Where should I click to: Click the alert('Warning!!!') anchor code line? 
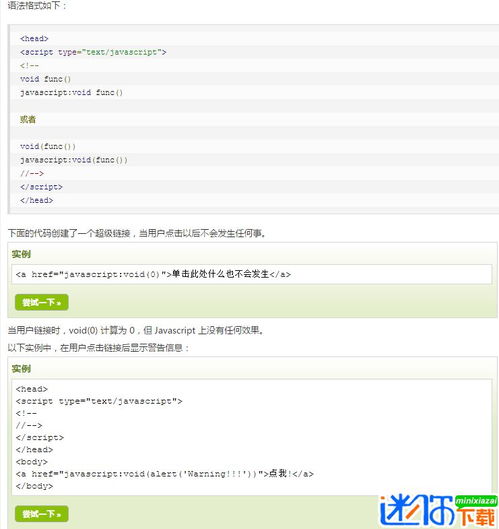(165, 474)
